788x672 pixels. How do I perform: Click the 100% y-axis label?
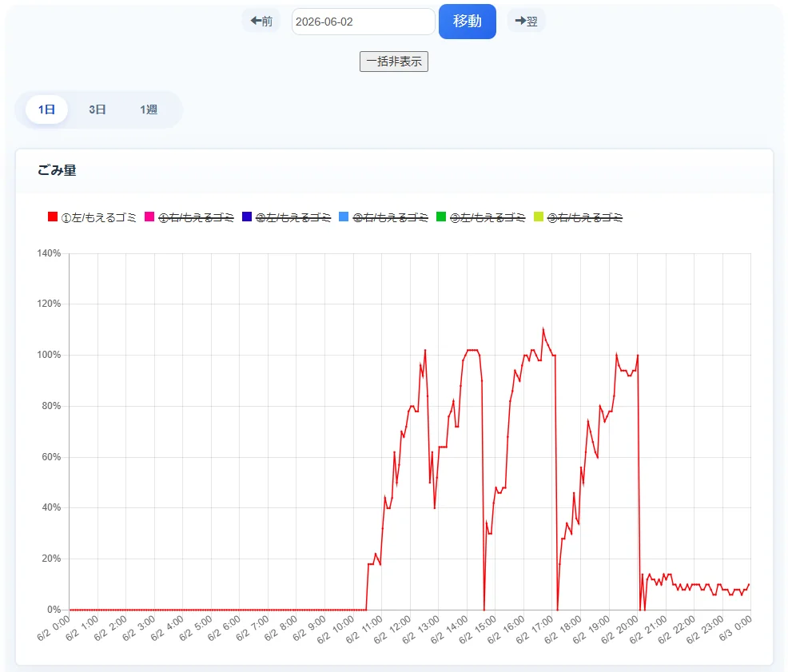[49, 355]
